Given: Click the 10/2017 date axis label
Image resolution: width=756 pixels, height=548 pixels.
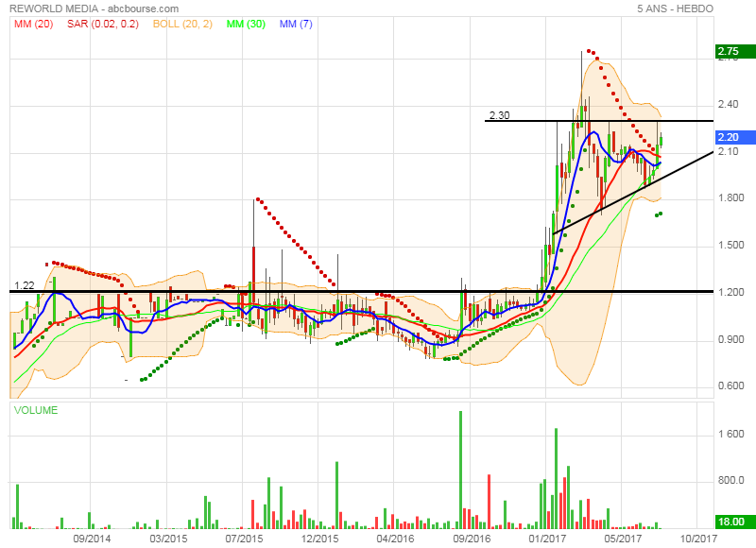Looking at the screenshot, I should click(x=698, y=539).
